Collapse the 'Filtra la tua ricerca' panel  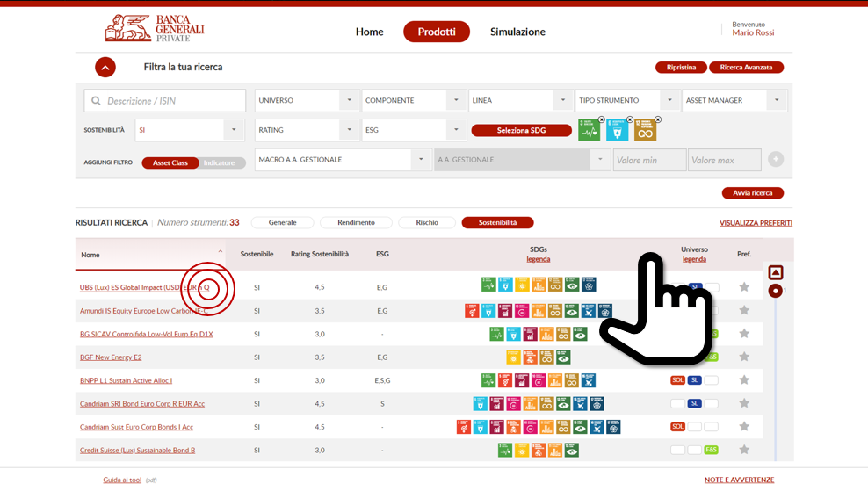pos(105,68)
